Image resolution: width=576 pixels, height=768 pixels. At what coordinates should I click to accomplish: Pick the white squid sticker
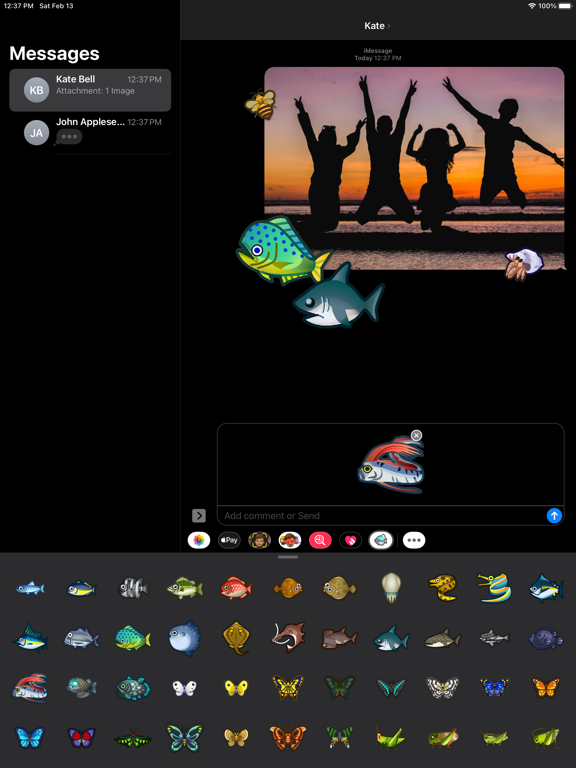pos(391,587)
